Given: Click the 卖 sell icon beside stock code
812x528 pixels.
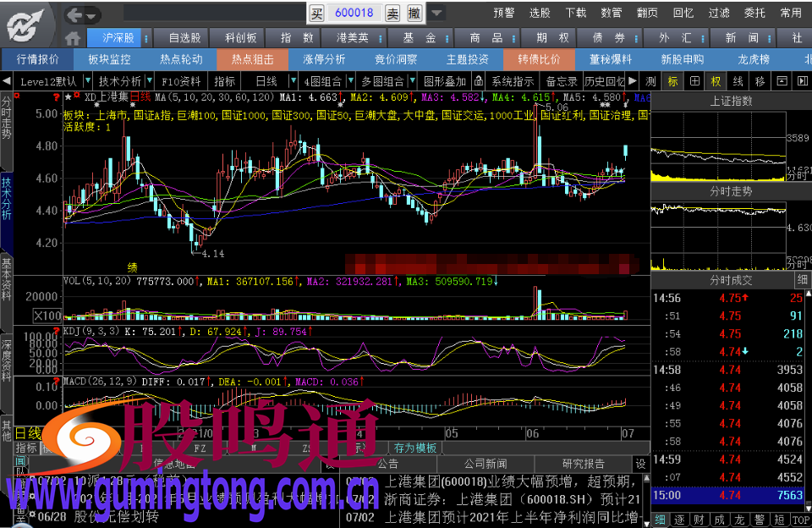Looking at the screenshot, I should pyautogui.click(x=393, y=13).
